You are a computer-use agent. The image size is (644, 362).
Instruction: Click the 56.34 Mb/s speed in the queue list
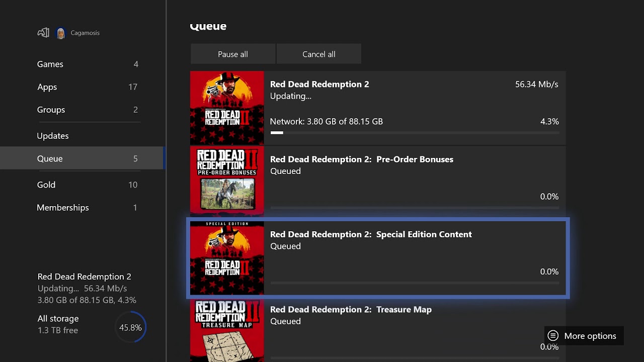click(537, 84)
